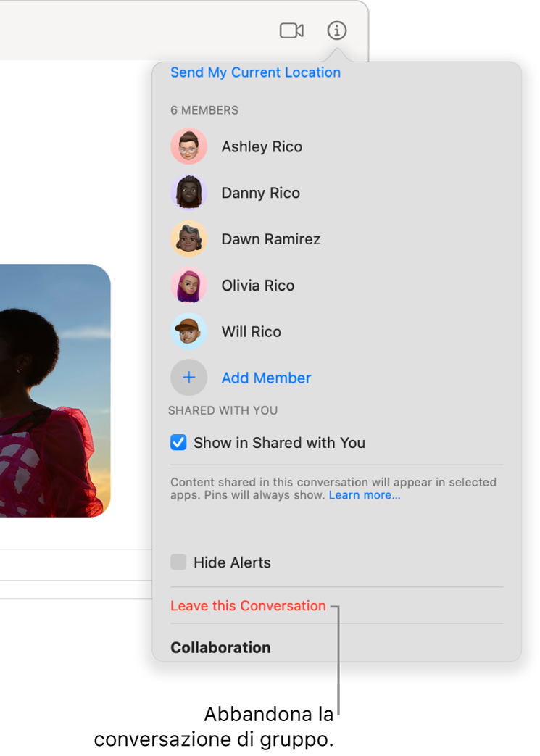Select the name Olivia Rico
Screen dimensions: 540x756
(258, 286)
